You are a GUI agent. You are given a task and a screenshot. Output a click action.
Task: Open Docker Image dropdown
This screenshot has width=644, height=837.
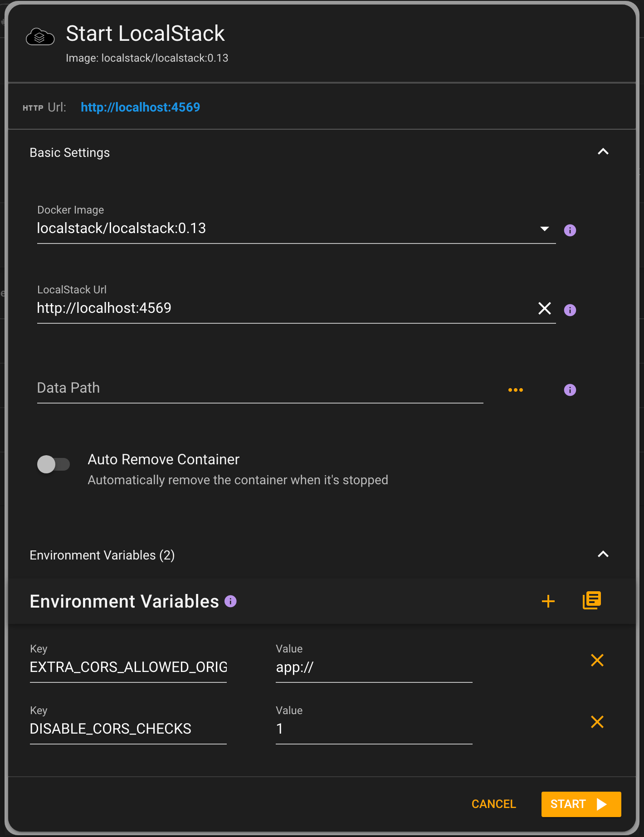tap(545, 229)
